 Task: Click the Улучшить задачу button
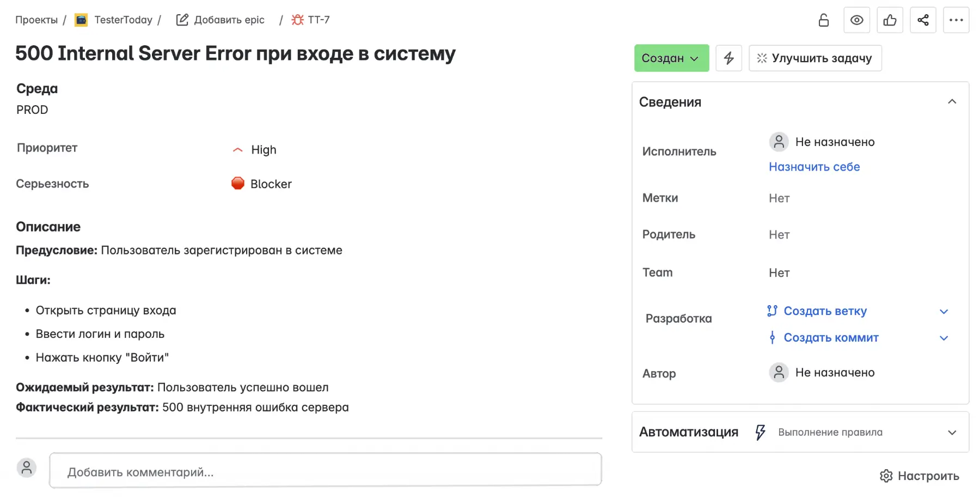pos(815,58)
